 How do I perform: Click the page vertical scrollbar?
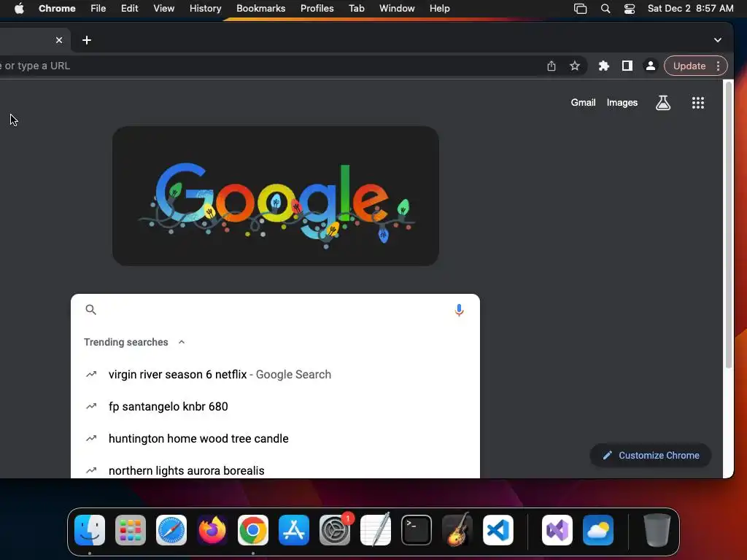(x=728, y=226)
